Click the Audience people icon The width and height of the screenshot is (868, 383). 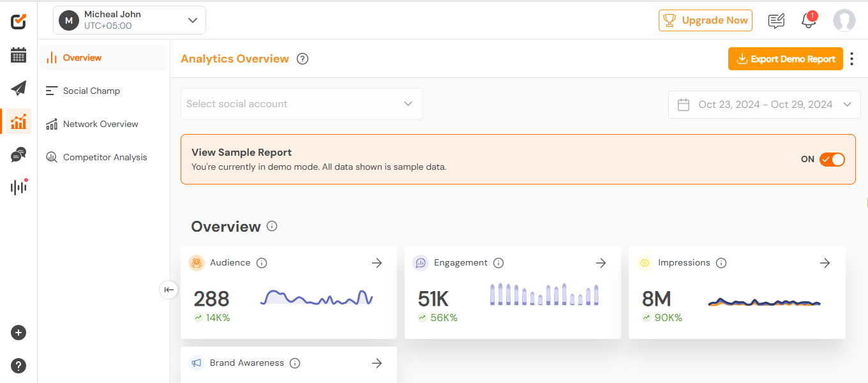(x=196, y=263)
